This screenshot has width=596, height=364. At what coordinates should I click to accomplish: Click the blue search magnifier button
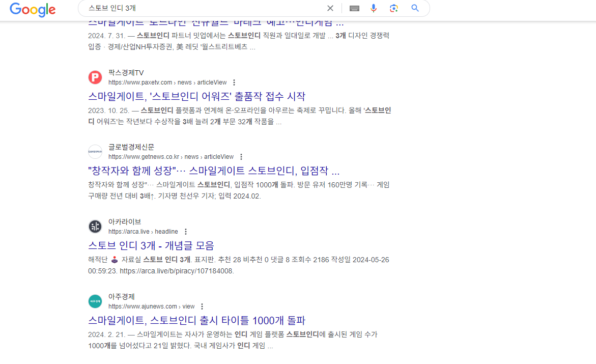point(415,8)
